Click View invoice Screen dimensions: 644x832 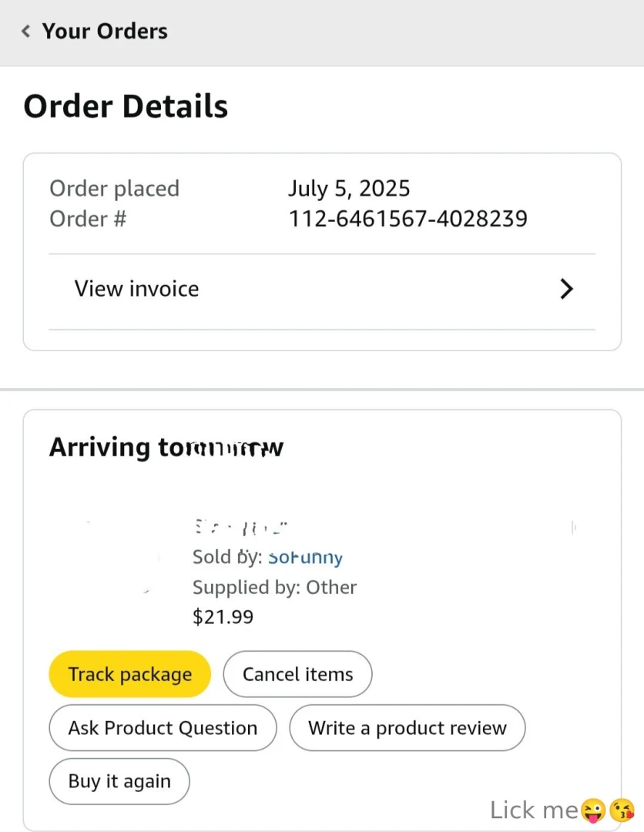(136, 289)
